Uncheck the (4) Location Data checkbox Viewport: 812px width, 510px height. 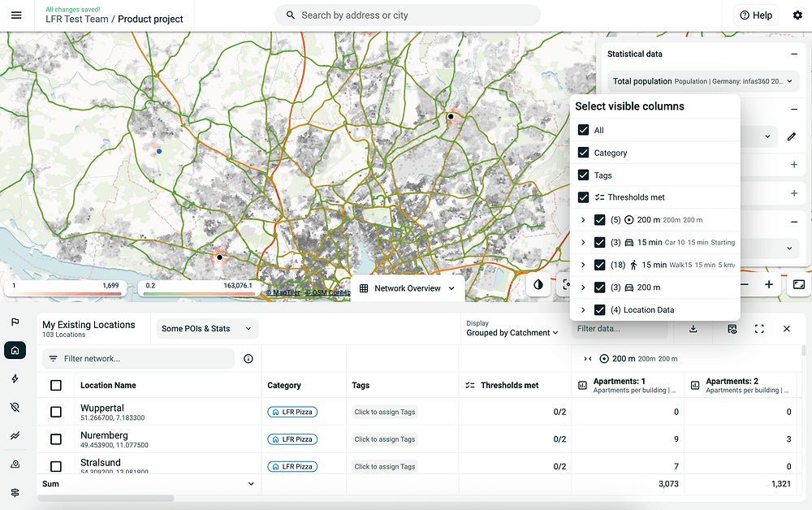point(600,309)
